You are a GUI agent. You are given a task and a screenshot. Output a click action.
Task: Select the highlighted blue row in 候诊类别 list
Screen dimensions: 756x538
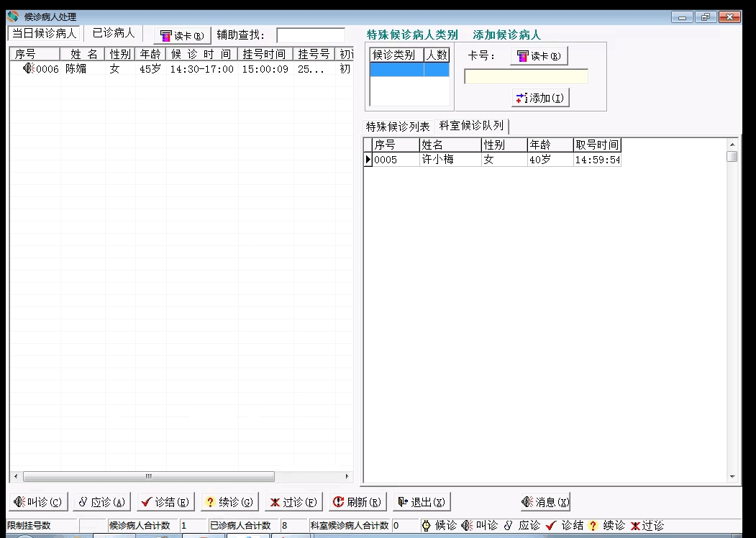410,70
